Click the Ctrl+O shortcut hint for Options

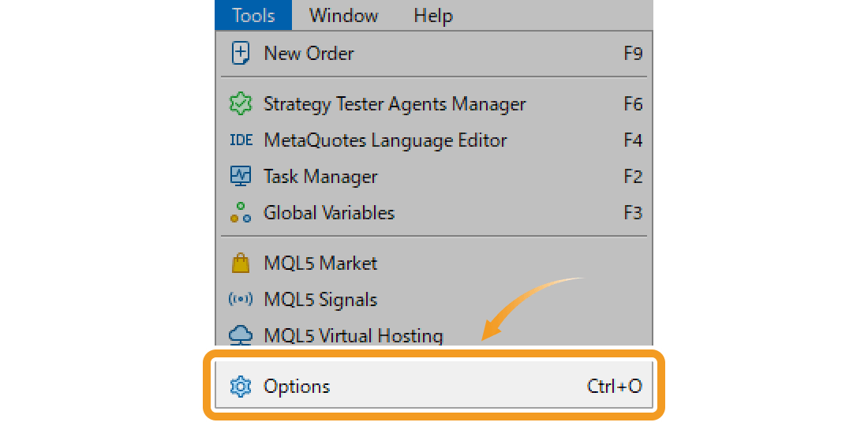(614, 387)
